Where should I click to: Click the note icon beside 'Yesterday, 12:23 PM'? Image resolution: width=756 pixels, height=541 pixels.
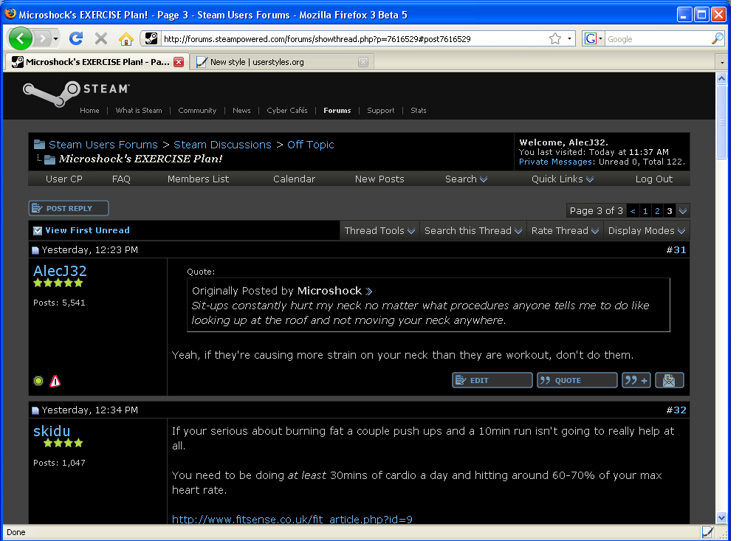tap(34, 249)
